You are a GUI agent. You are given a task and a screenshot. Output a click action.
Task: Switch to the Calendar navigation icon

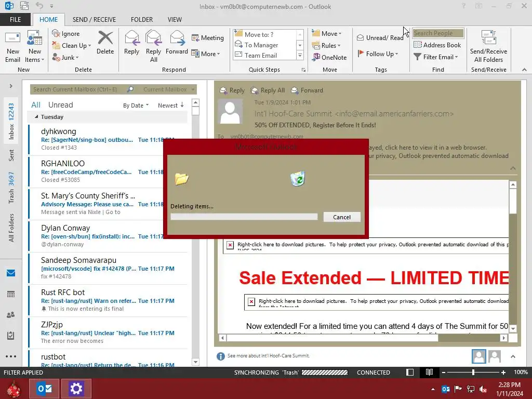[x=11, y=294]
